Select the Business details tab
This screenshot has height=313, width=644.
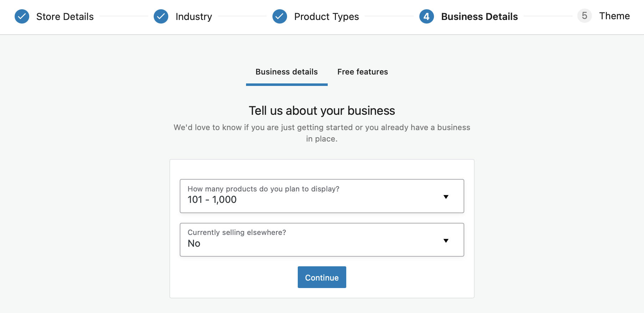[x=287, y=72]
